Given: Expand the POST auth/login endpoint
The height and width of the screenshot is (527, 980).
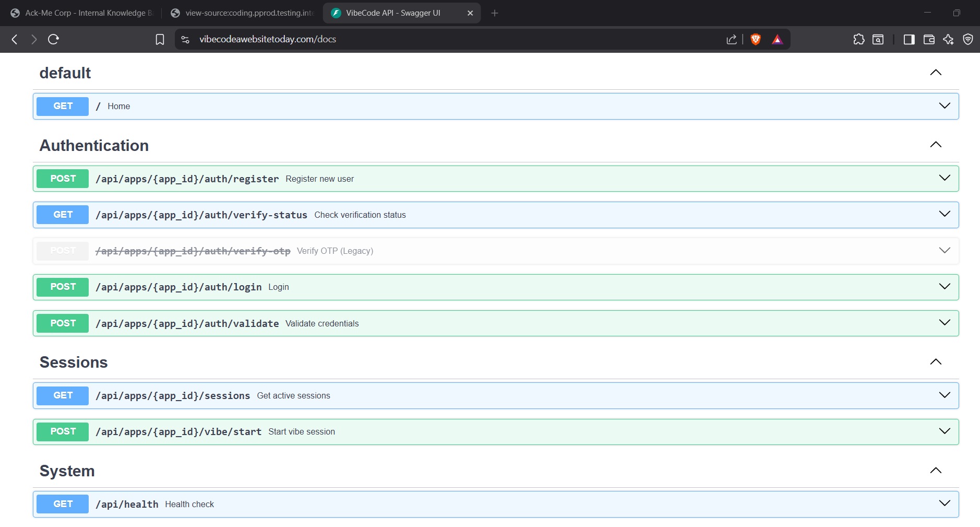Looking at the screenshot, I should tap(944, 287).
